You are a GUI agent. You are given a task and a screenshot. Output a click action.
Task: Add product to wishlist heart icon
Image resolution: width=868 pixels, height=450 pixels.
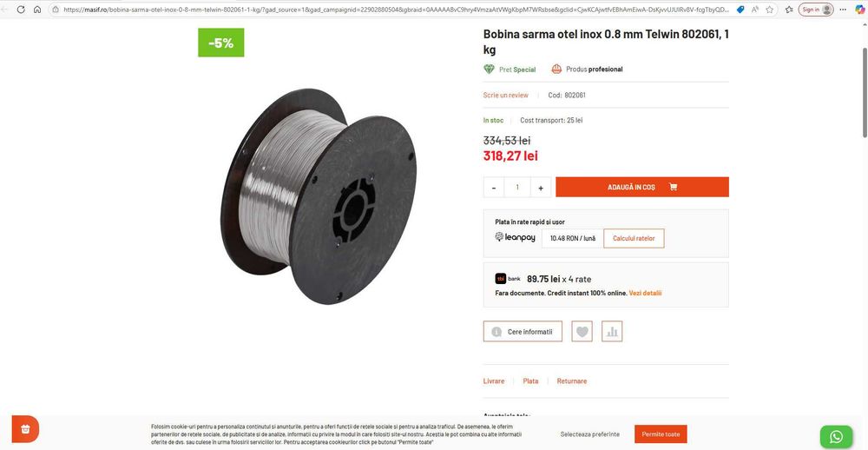coord(582,331)
